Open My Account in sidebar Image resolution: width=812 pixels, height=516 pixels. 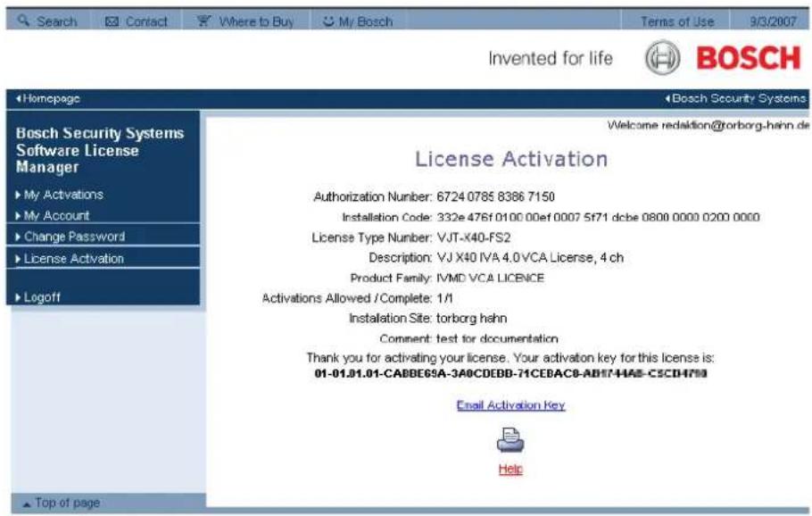[56, 215]
